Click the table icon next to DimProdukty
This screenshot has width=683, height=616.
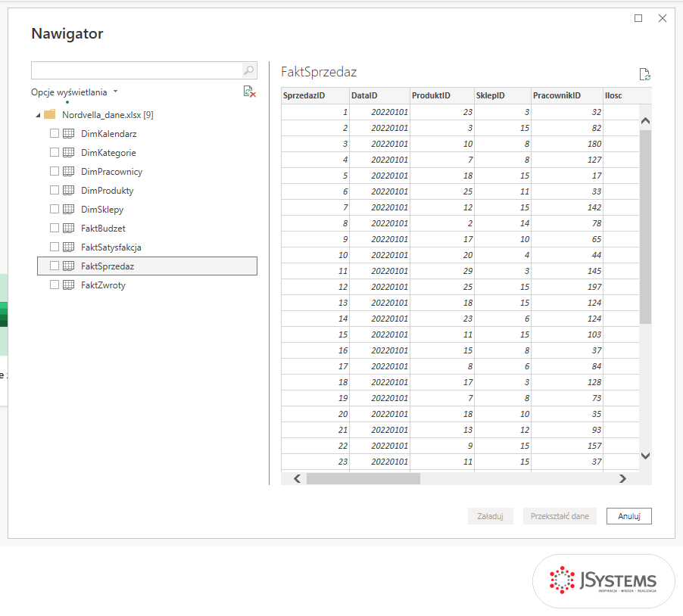pyautogui.click(x=68, y=190)
